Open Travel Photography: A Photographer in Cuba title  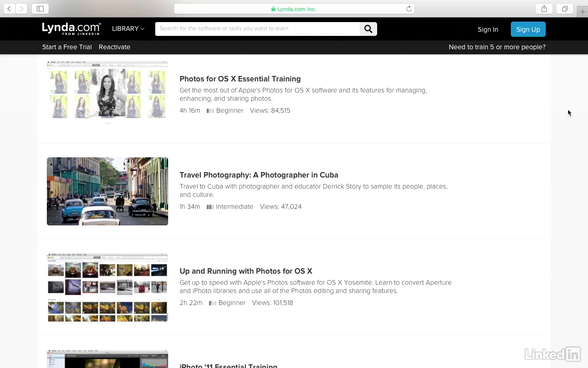point(259,175)
